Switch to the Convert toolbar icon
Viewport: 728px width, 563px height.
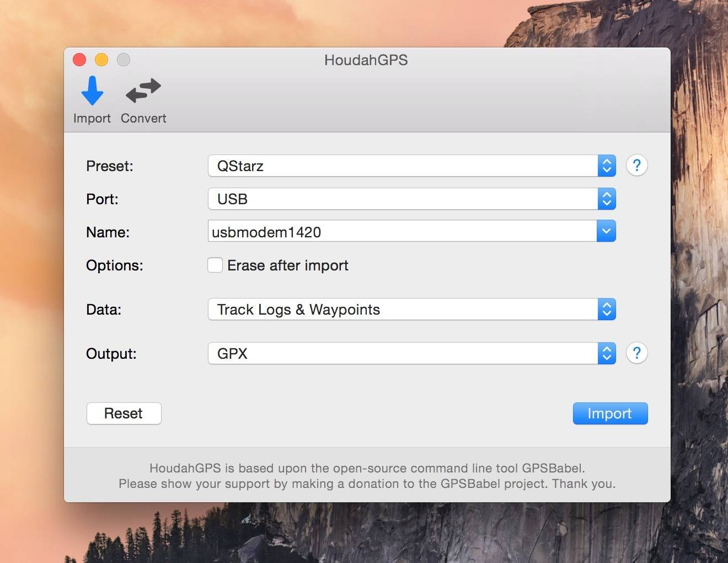point(143,91)
